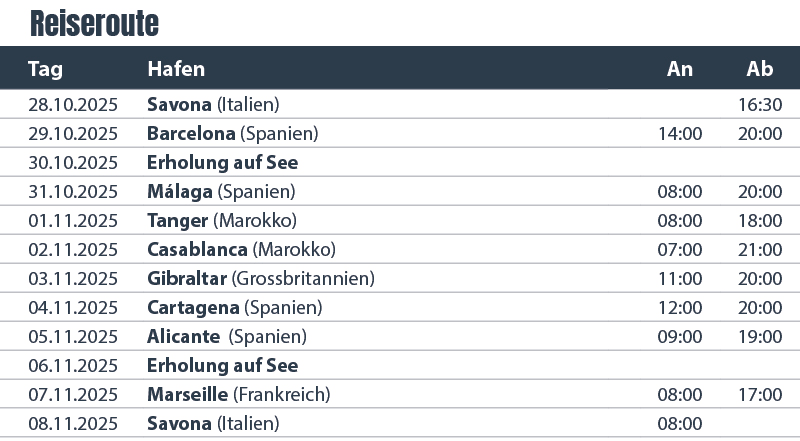This screenshot has height=441, width=800.
Task: Click the 16:30 departure time for Savona
Action: tap(760, 104)
